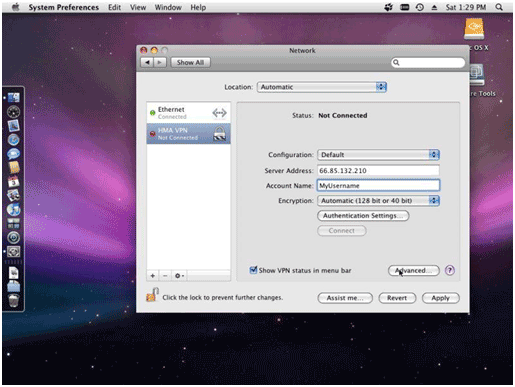
Task: Click the Apply button
Action: [440, 298]
